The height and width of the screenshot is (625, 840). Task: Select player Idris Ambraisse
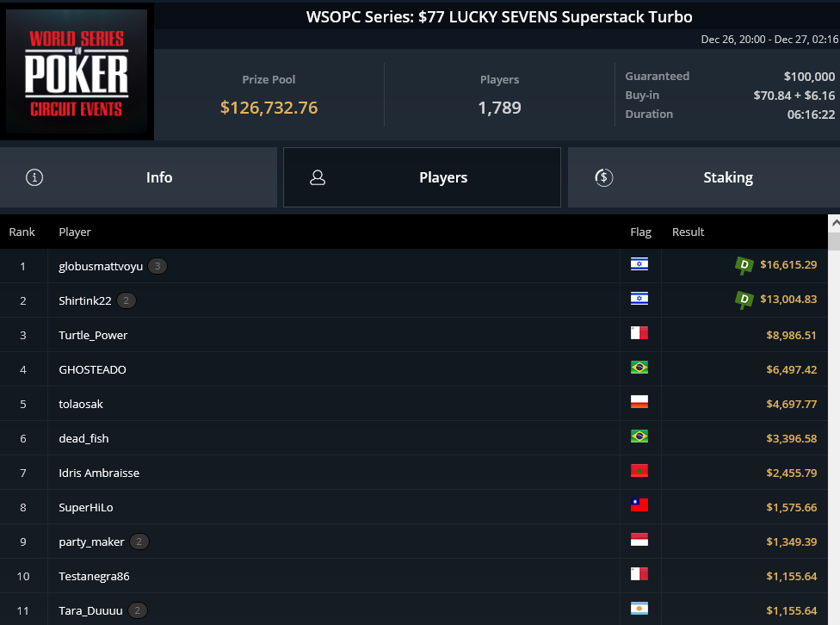(x=99, y=473)
